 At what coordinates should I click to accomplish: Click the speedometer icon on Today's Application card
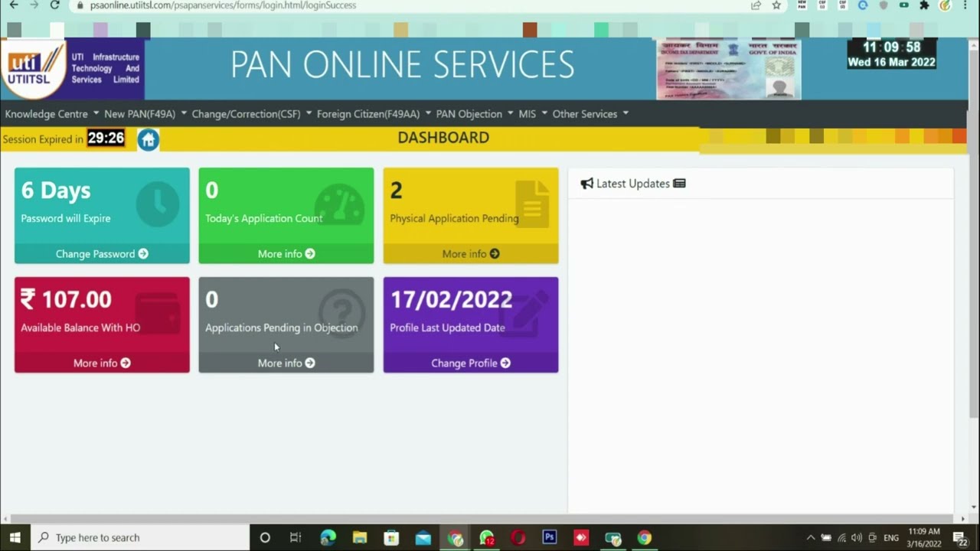click(340, 204)
